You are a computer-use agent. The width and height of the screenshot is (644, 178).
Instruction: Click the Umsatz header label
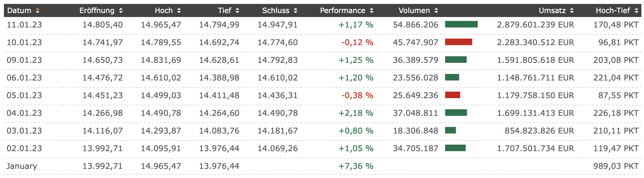click(x=552, y=11)
